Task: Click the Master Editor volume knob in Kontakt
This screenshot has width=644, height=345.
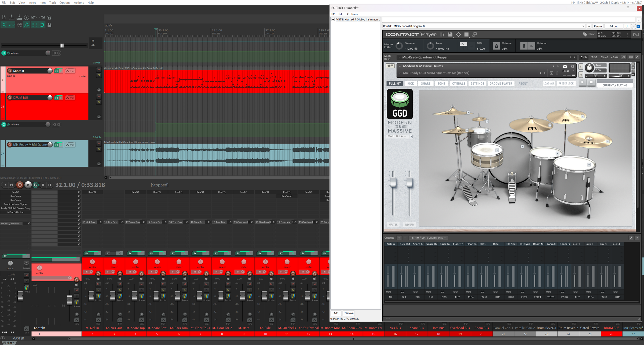Action: click(399, 46)
